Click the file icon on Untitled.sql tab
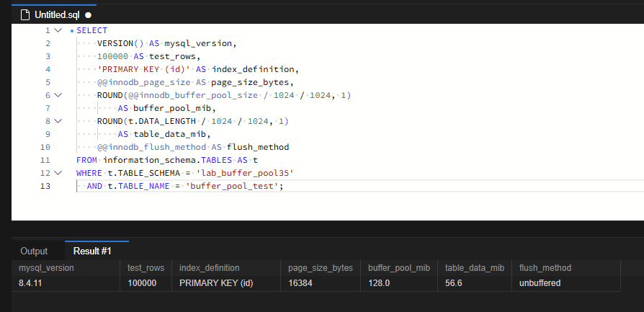The image size is (644, 312). coord(25,15)
